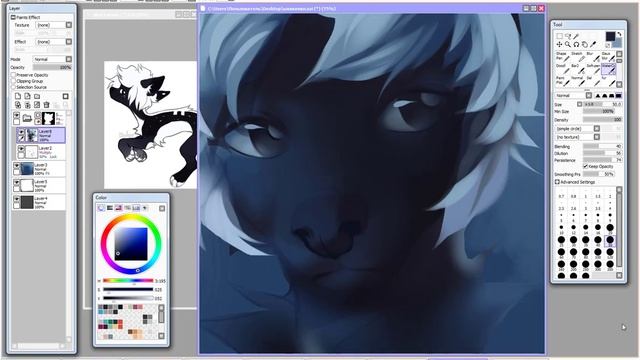Show the swatches panel icon
This screenshot has height=360, width=640.
[136, 208]
